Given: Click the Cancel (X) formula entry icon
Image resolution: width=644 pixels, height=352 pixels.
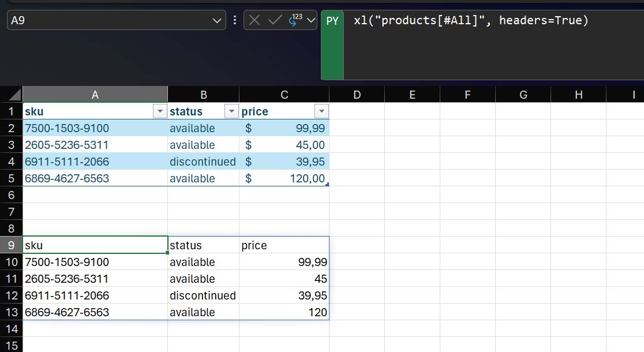Looking at the screenshot, I should point(254,20).
